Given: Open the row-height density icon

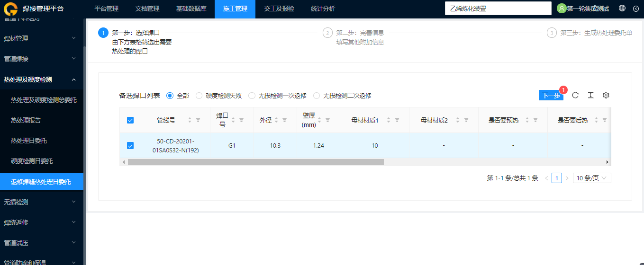Looking at the screenshot, I should (590, 95).
